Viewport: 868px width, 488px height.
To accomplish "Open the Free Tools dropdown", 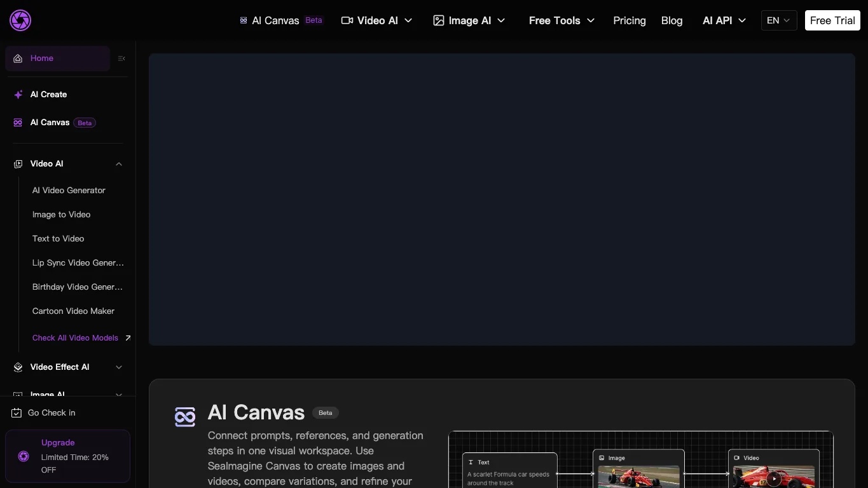I will tap(561, 20).
